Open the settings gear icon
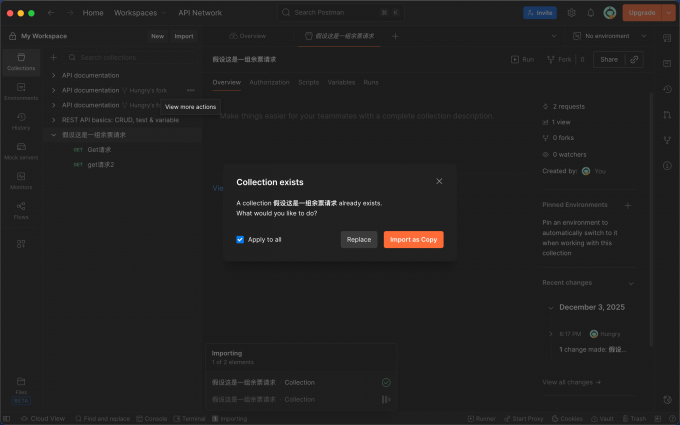The height and width of the screenshot is (425, 680). click(x=572, y=13)
